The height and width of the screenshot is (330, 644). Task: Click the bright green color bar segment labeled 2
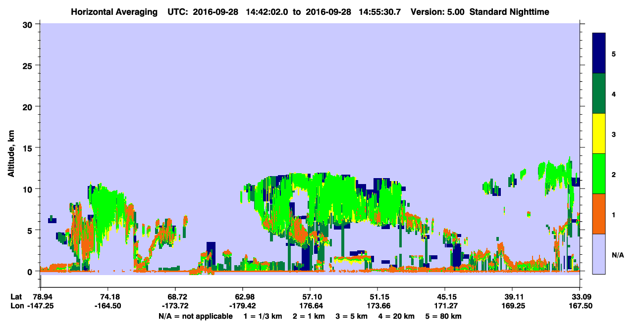pyautogui.click(x=599, y=174)
